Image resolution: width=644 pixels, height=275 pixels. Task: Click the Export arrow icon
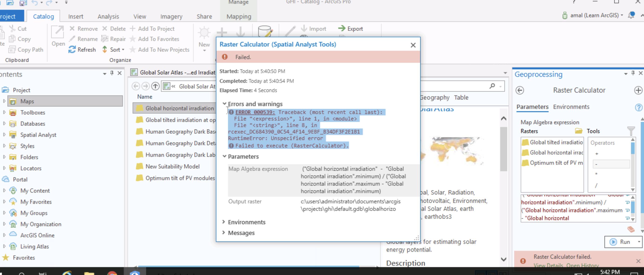coord(342,28)
